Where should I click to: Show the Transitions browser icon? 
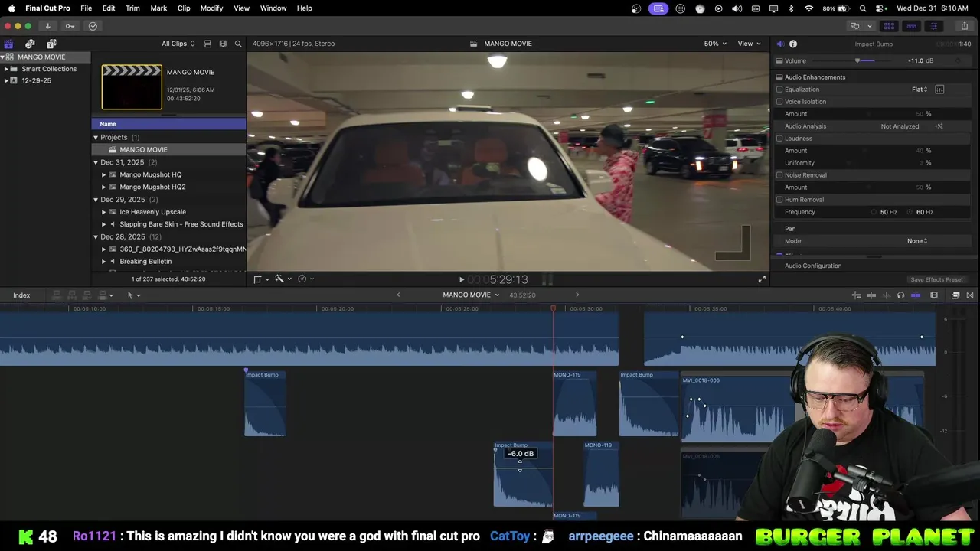click(970, 295)
